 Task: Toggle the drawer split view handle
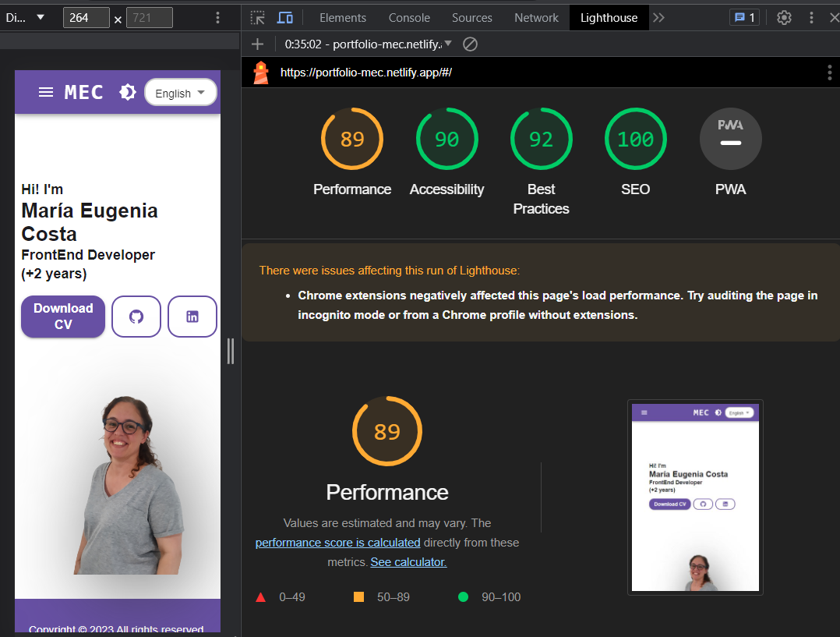point(231,352)
